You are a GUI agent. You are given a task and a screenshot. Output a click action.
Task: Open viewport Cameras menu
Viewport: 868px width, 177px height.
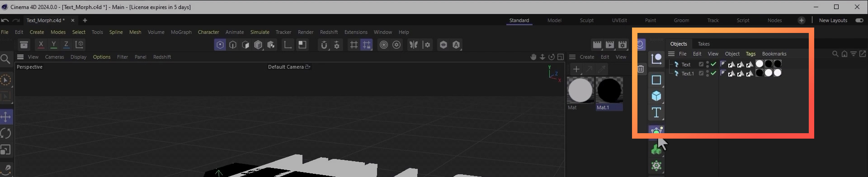coord(55,57)
